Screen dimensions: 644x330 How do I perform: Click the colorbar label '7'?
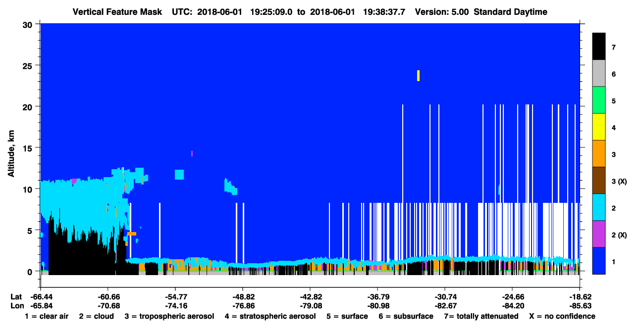pos(613,47)
